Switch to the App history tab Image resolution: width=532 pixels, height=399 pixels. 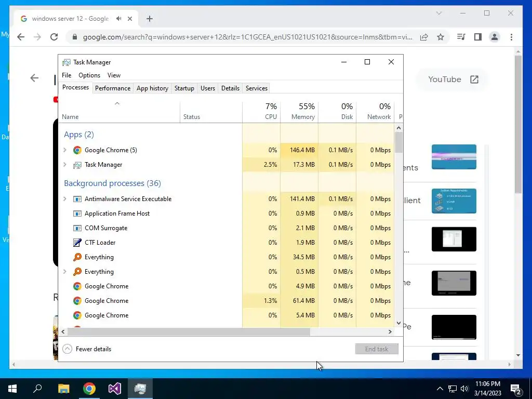point(152,88)
